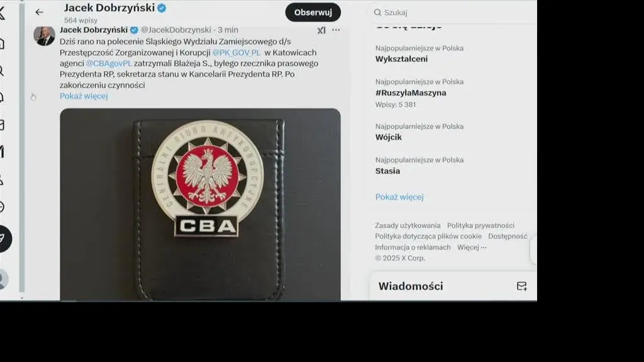Open the CBA badge photo
This screenshot has height=362, width=644.
pos(200,204)
